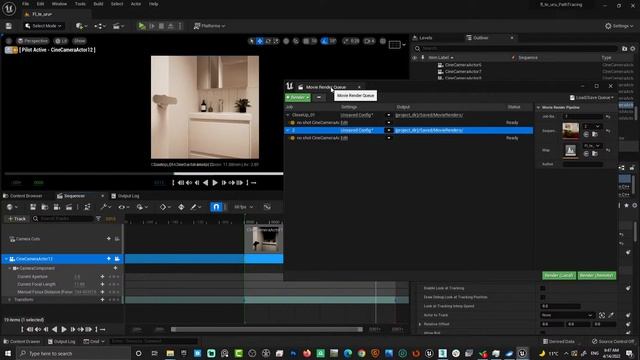The height and width of the screenshot is (360, 640).
Task: Open the Select Mode dropdown
Action: pos(43,26)
